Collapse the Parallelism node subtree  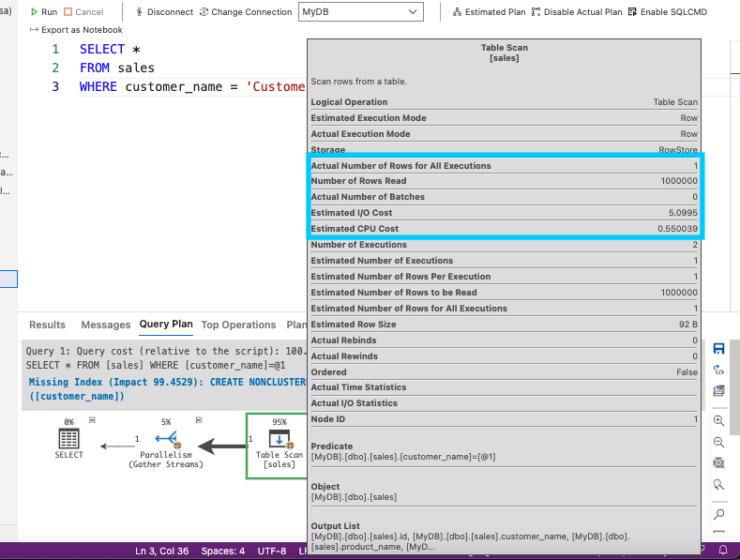[199, 419]
